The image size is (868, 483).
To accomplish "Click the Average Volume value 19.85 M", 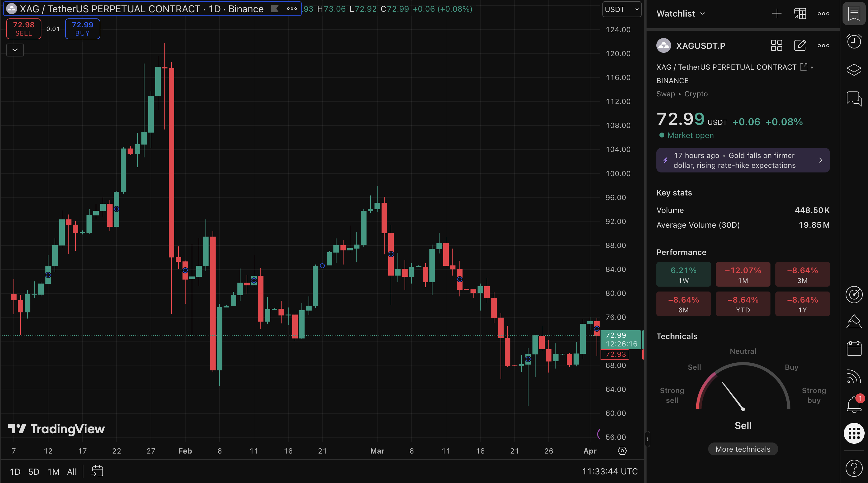I will pos(814,225).
